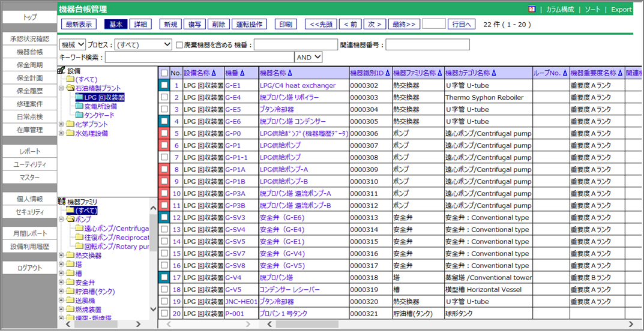The width and height of the screenshot is (644, 336).
Task: Click the 設備 tree root icon
Action: (61, 71)
